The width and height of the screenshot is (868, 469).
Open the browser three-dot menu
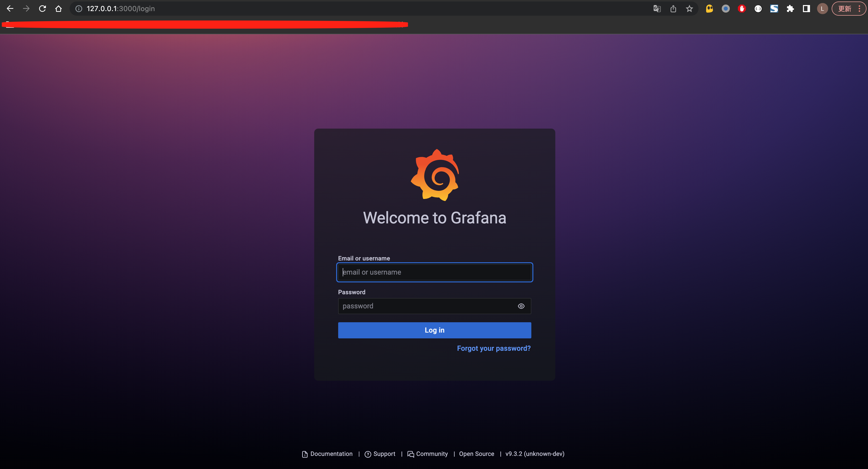[860, 9]
